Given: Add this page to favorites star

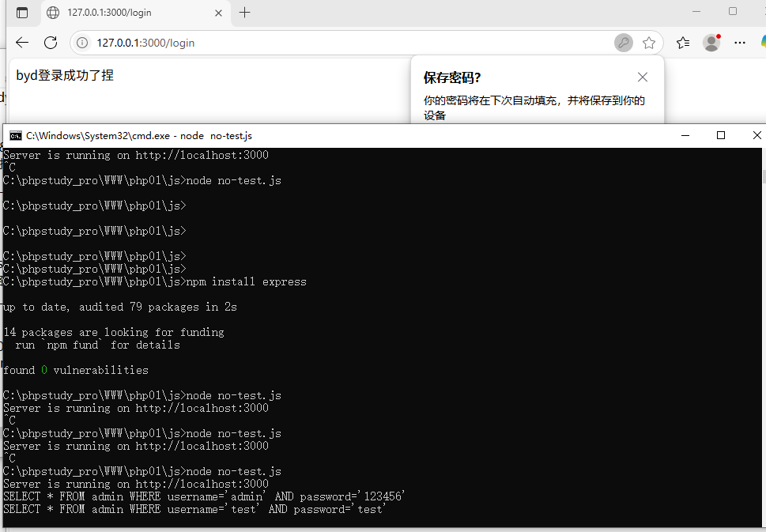Looking at the screenshot, I should [649, 43].
